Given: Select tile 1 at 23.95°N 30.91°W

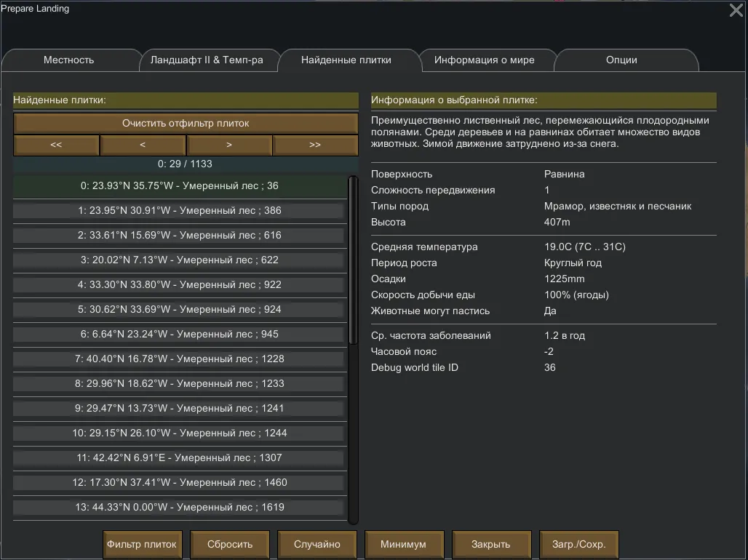Looking at the screenshot, I should click(x=179, y=211).
